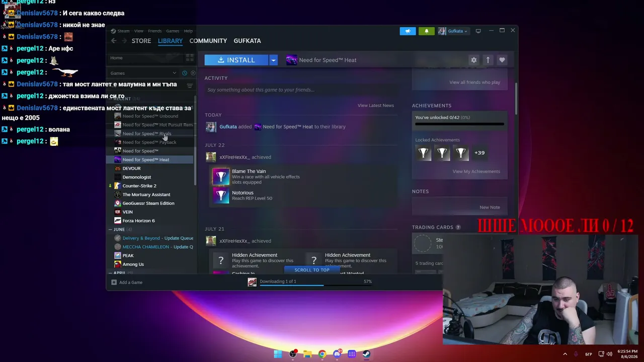Click the activity status input field

[300, 90]
